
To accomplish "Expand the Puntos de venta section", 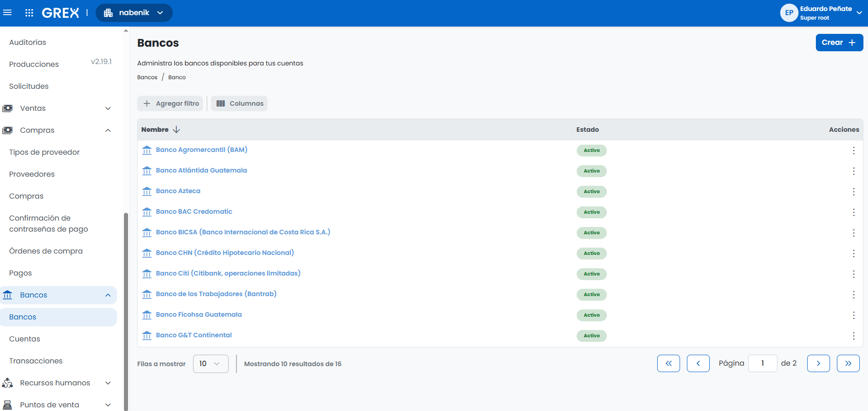I will pos(59,405).
